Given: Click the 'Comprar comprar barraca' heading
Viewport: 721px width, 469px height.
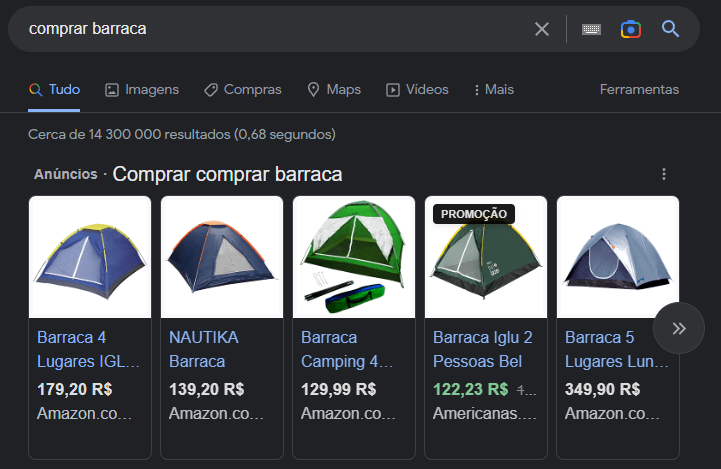Looking at the screenshot, I should 227,174.
